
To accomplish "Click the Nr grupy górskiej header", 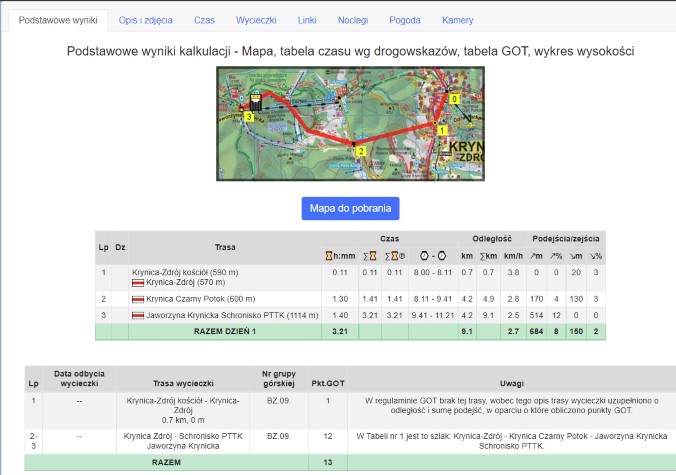I will click(x=279, y=378).
